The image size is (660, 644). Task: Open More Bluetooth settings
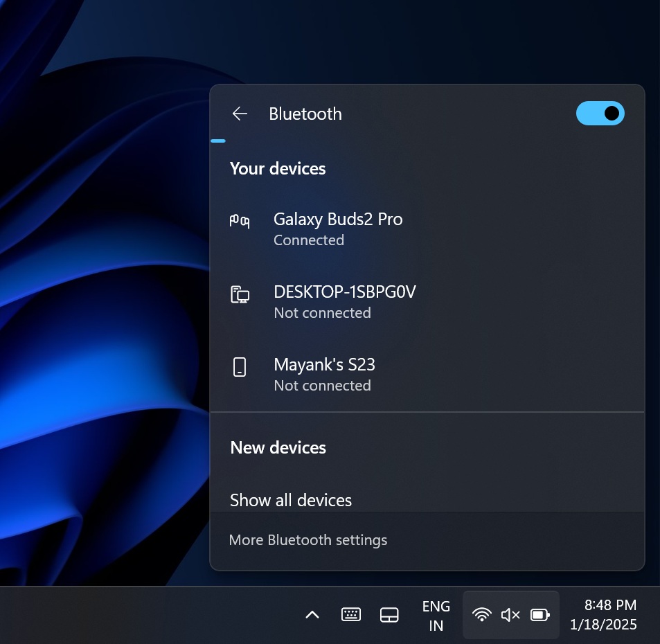[x=308, y=539]
